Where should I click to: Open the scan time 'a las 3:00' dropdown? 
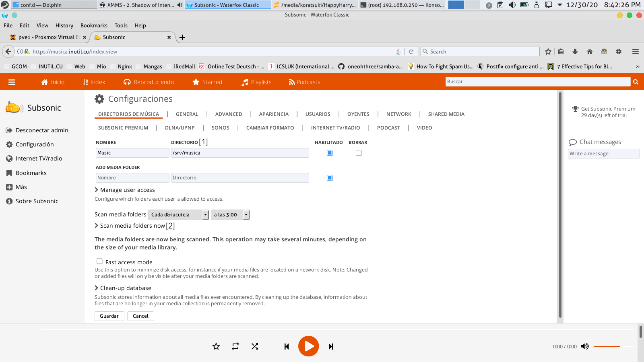[230, 215]
